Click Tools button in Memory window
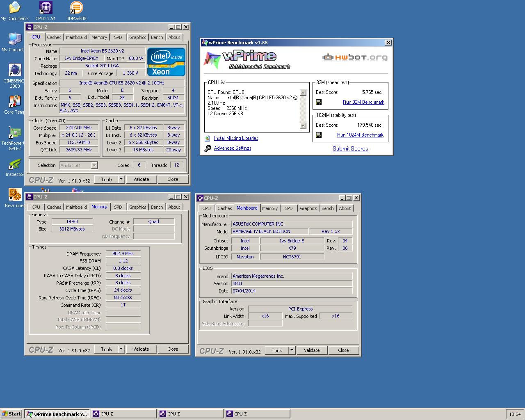The width and height of the screenshot is (525, 420). point(106,349)
